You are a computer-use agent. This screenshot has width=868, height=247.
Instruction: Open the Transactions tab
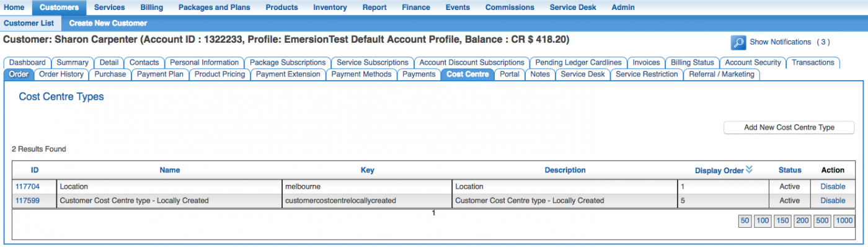tap(813, 63)
